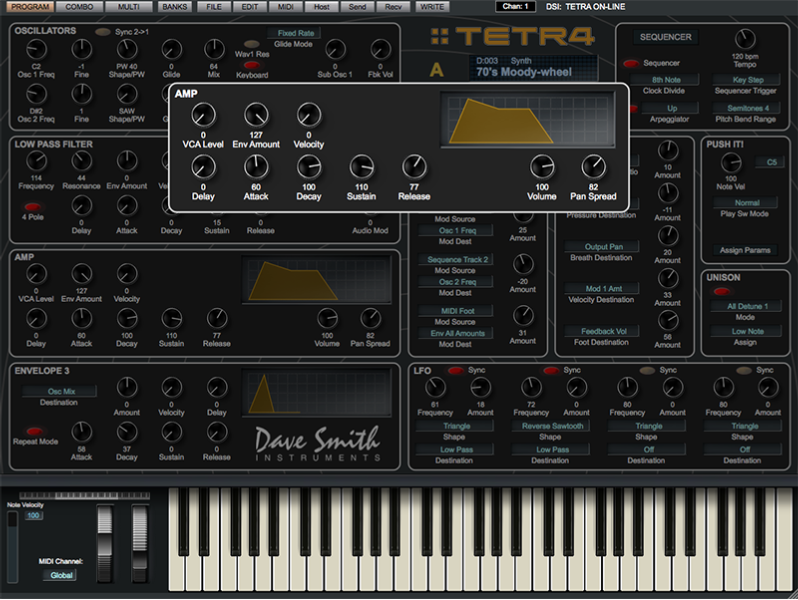This screenshot has height=600, width=798.
Task: Toggle the Sequencer on/off LED
Action: [630, 63]
